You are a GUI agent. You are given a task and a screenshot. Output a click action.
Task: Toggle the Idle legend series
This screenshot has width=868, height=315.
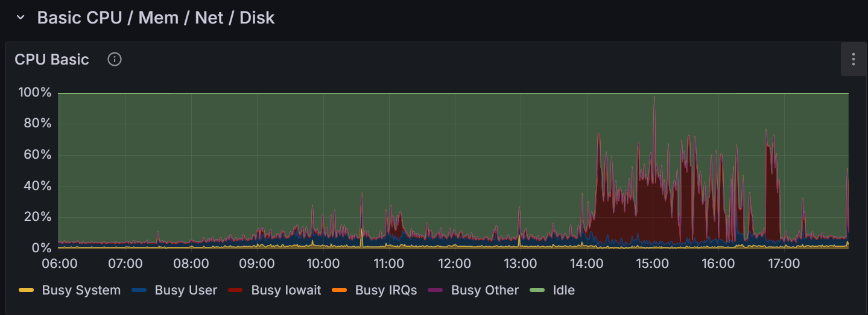564,290
